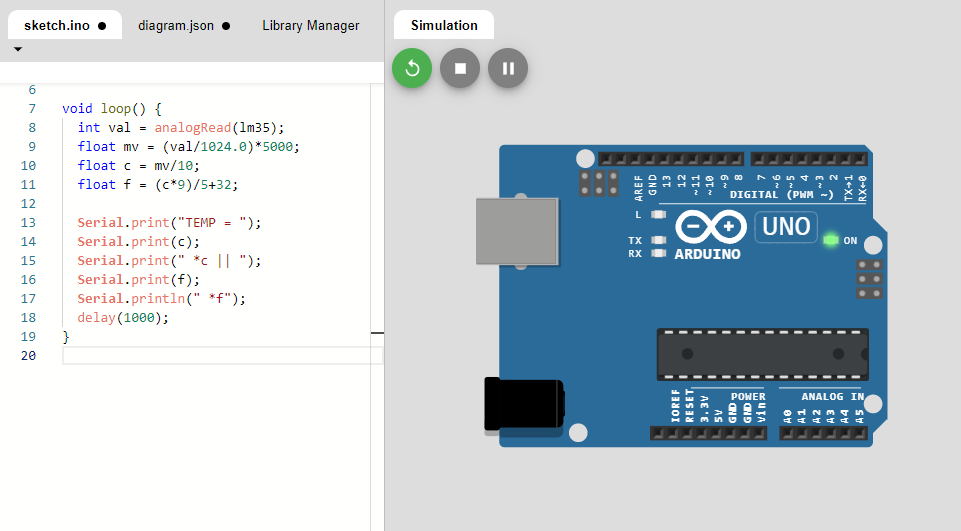961x531 pixels.
Task: Click the Arduino infinity logo
Action: click(711, 227)
